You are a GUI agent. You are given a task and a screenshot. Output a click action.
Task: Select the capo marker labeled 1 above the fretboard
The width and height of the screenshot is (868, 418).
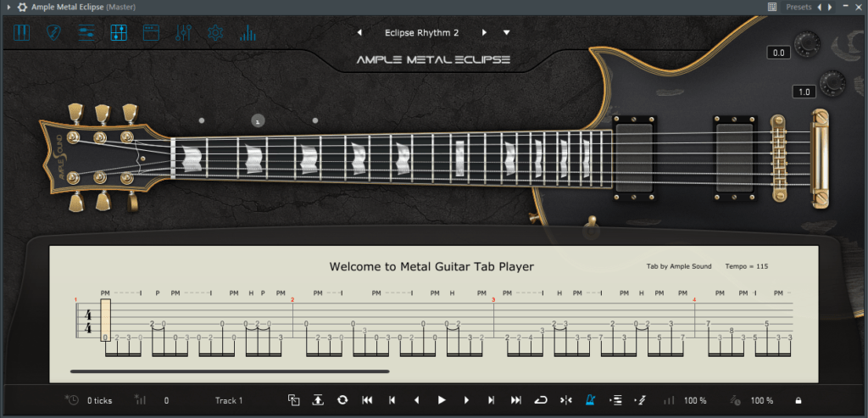259,120
